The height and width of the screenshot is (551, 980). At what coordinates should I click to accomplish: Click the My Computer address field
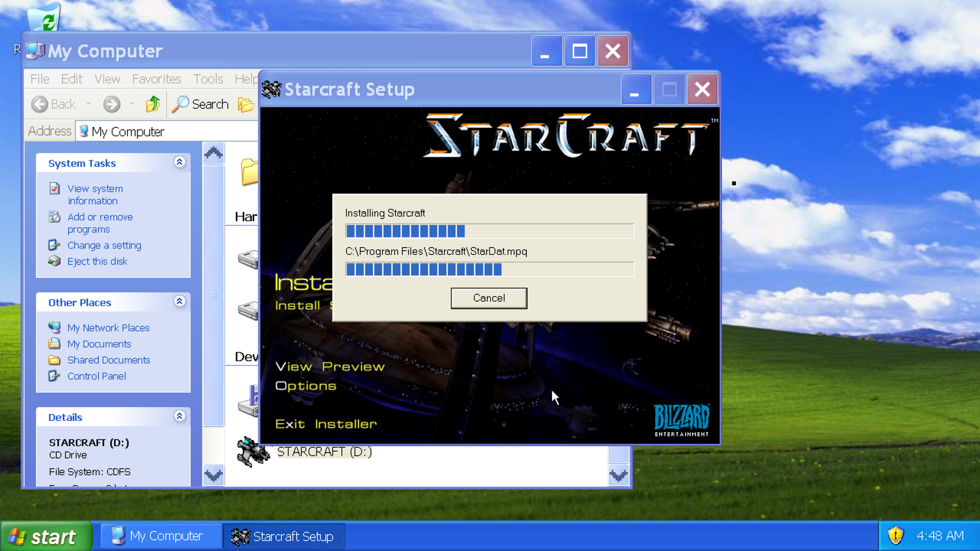[x=167, y=131]
